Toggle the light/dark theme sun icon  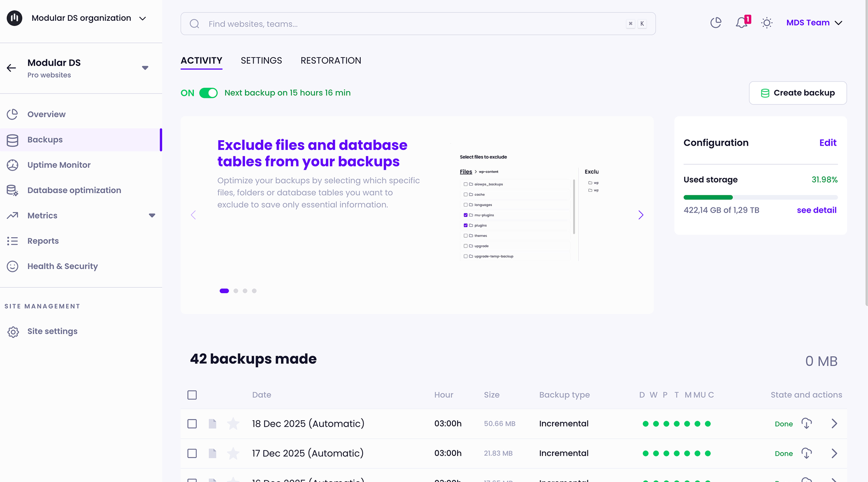[x=767, y=23]
